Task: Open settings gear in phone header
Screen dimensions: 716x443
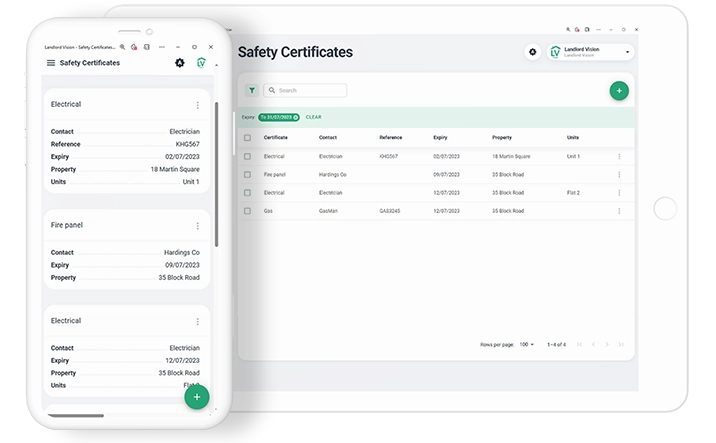Action: [180, 63]
